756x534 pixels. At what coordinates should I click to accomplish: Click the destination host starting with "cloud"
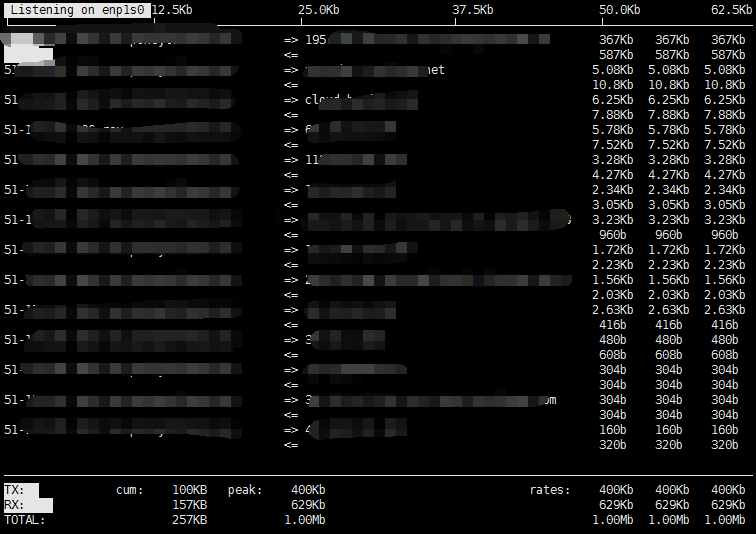330,100
